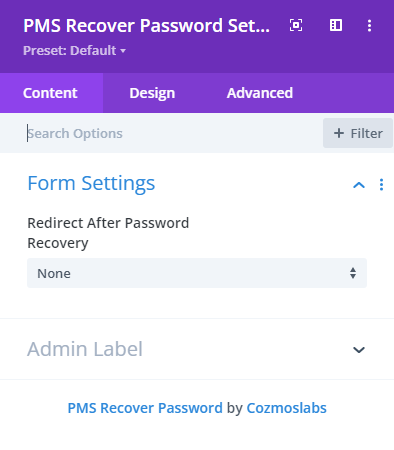The width and height of the screenshot is (394, 450).
Task: Open the PMS Recover Password link
Action: point(145,408)
